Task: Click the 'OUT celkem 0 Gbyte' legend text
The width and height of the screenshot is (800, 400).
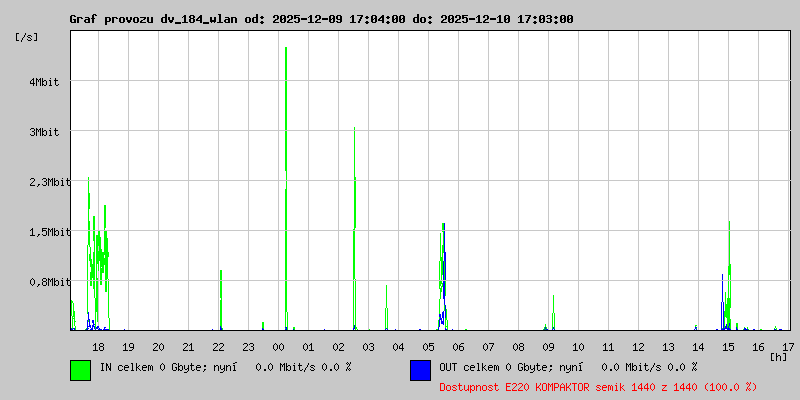Action: 494,367
